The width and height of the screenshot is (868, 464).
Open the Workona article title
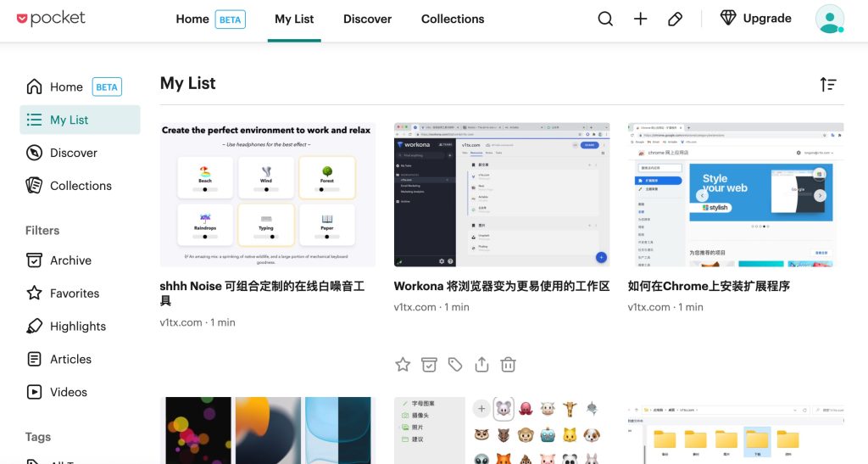click(502, 286)
